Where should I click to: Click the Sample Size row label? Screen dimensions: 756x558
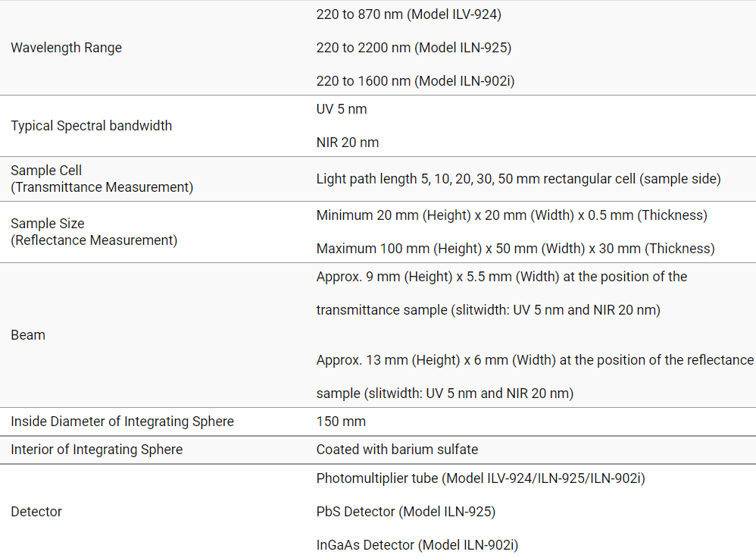[x=94, y=232]
